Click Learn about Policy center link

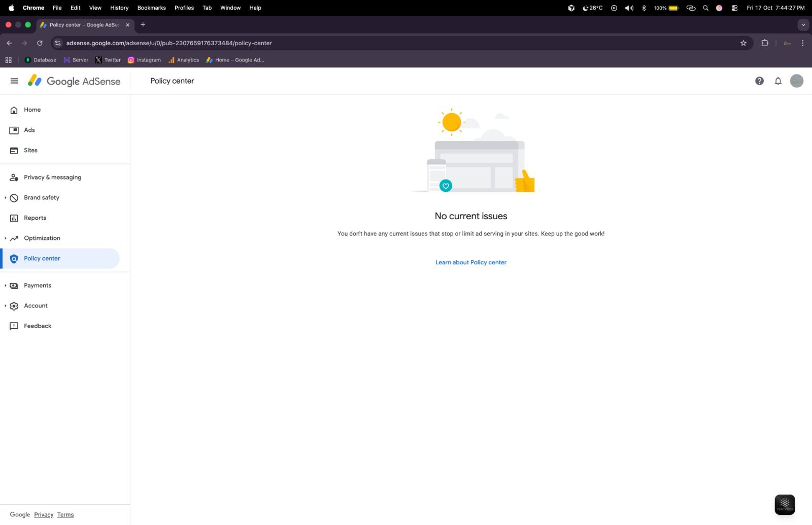[x=471, y=263]
